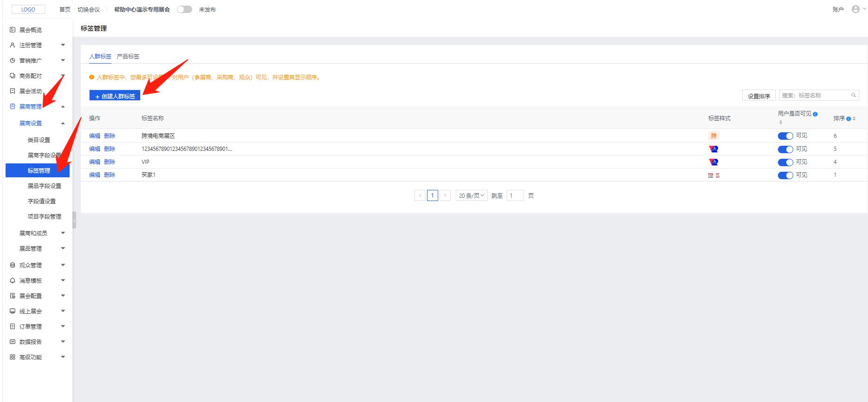Image resolution: width=868 pixels, height=402 pixels.
Task: Click the 展会配置 sidebar icon
Action: pyautogui.click(x=13, y=296)
